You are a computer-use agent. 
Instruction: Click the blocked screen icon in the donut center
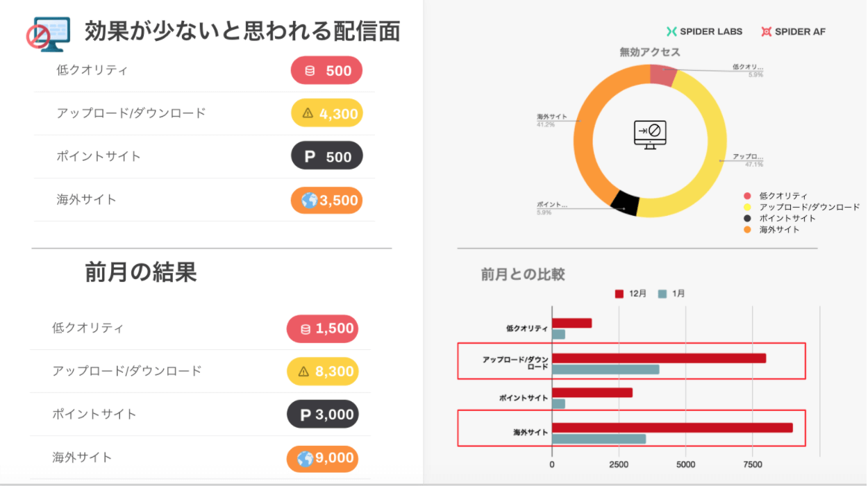650,134
